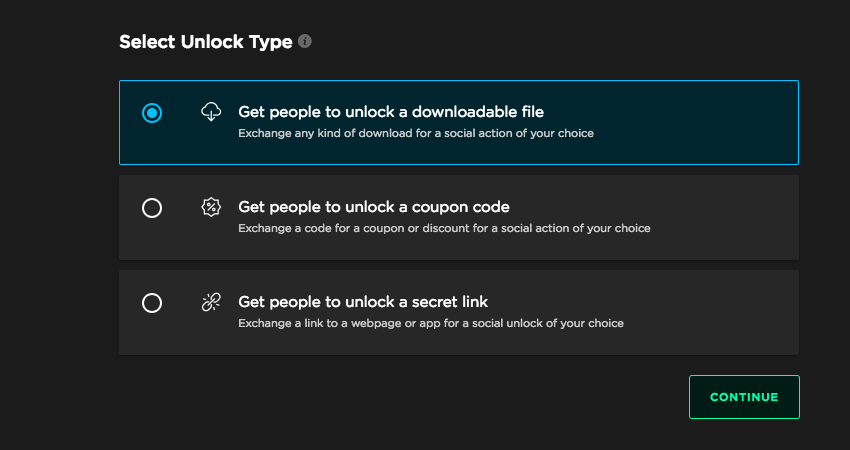Screen dimensions: 850x450
Task: Select the downloadable file radio button
Action: (152, 113)
